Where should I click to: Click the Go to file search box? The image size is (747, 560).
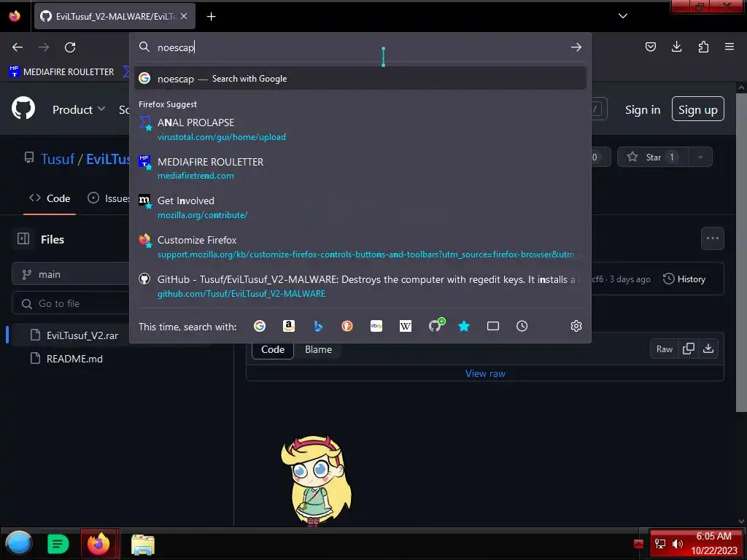(x=71, y=303)
